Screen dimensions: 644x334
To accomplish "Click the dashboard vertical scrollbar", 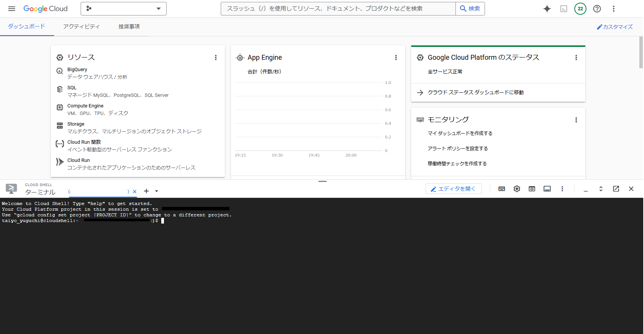I will tap(641, 52).
